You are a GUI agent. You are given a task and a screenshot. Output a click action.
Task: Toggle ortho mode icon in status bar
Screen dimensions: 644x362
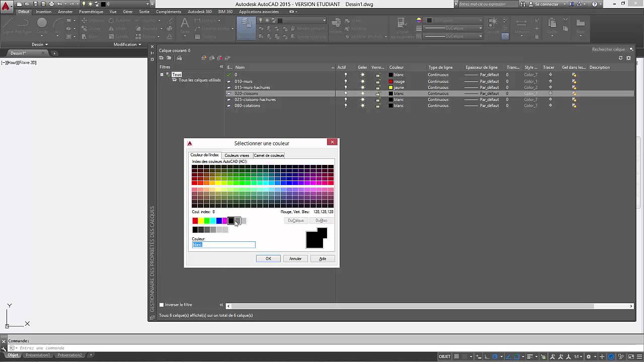pyautogui.click(x=487, y=356)
